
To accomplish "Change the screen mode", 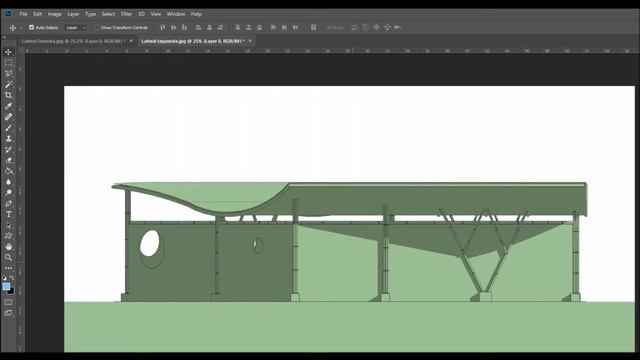I will pyautogui.click(x=8, y=313).
